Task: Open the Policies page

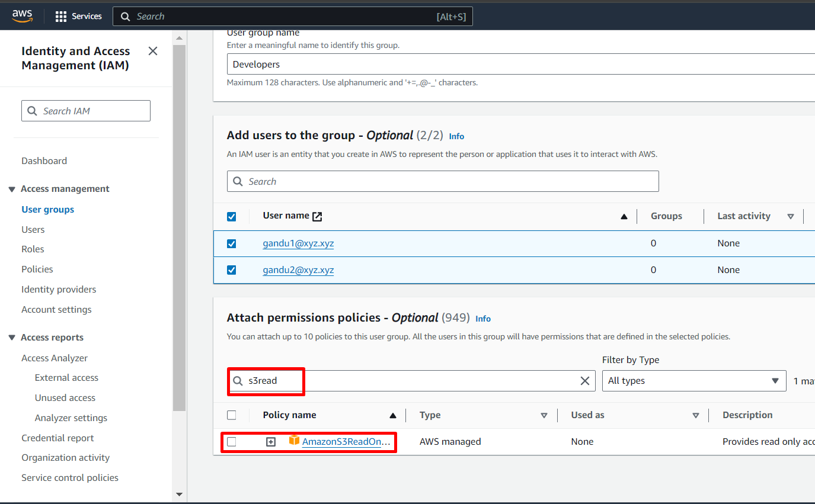Action: [x=37, y=269]
